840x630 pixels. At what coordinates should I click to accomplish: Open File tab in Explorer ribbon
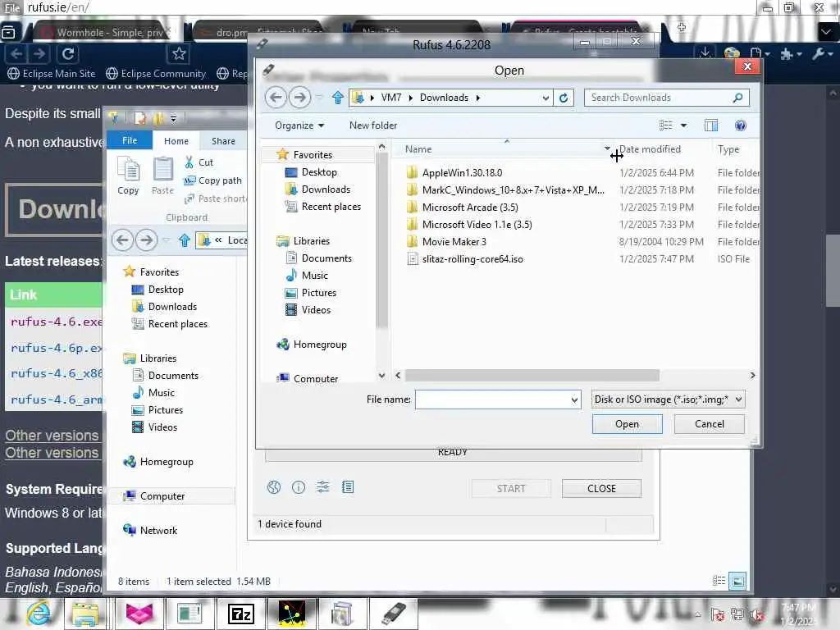click(130, 140)
